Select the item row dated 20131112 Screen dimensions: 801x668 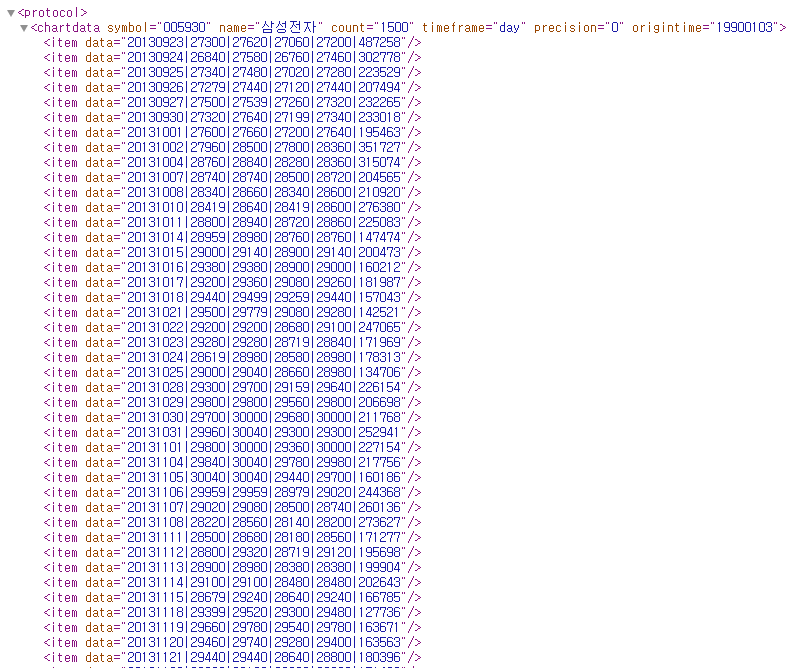(x=232, y=553)
